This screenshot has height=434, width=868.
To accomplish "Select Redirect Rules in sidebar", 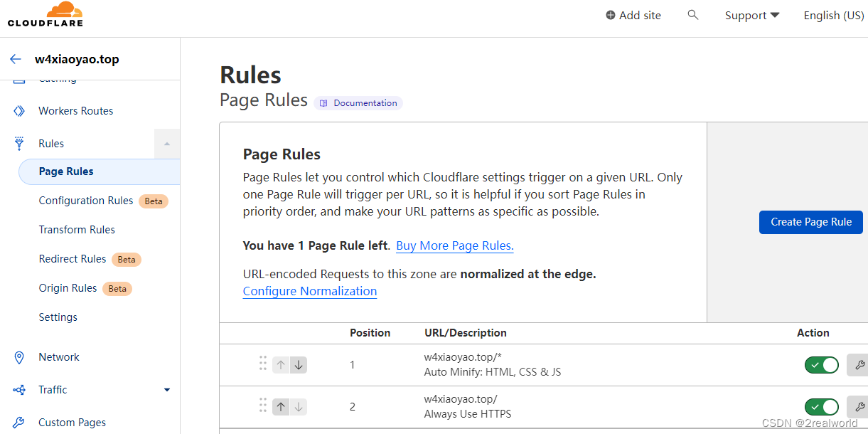I will (x=73, y=259).
